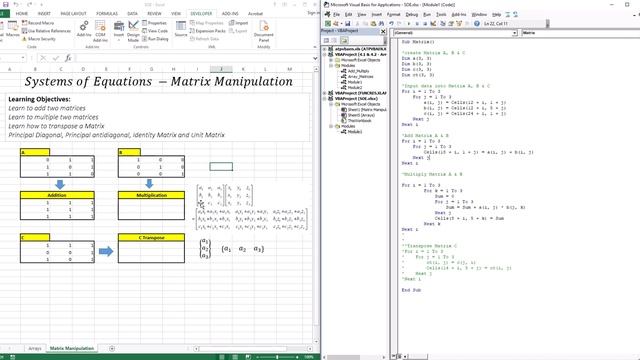Click Procedure View icon at code window bottom

click(x=394, y=356)
